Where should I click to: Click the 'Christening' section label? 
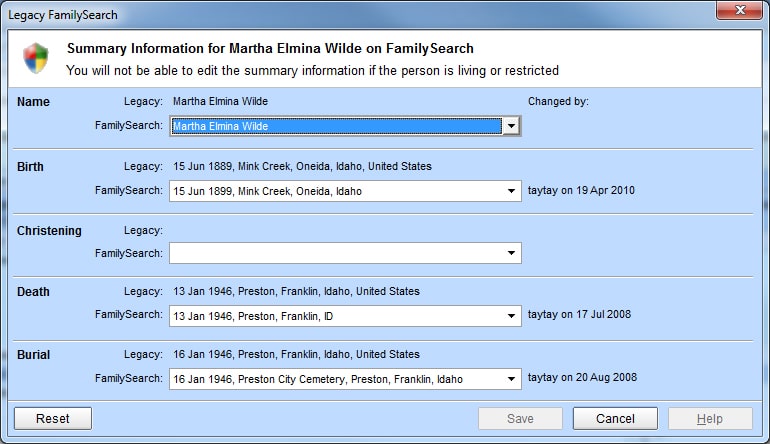point(49,231)
